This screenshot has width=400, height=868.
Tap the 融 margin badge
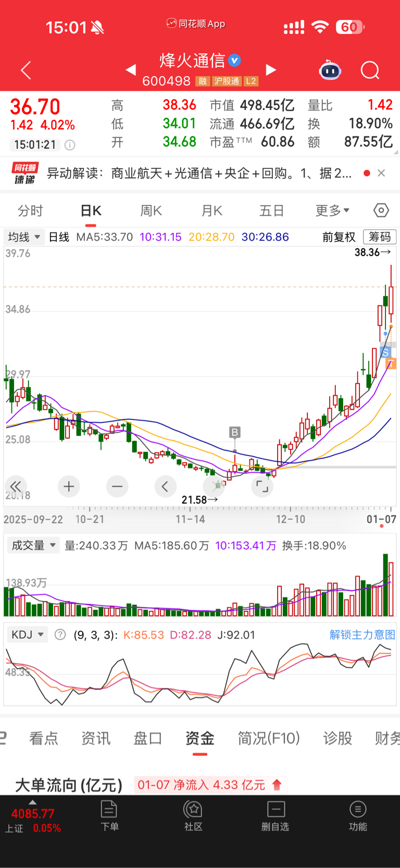pos(202,81)
